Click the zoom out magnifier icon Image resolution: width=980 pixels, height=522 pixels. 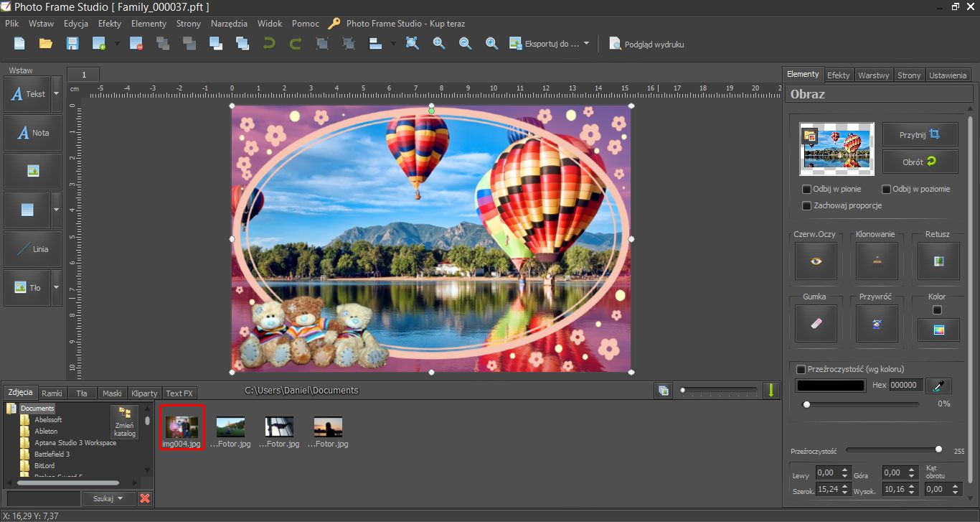[466, 44]
